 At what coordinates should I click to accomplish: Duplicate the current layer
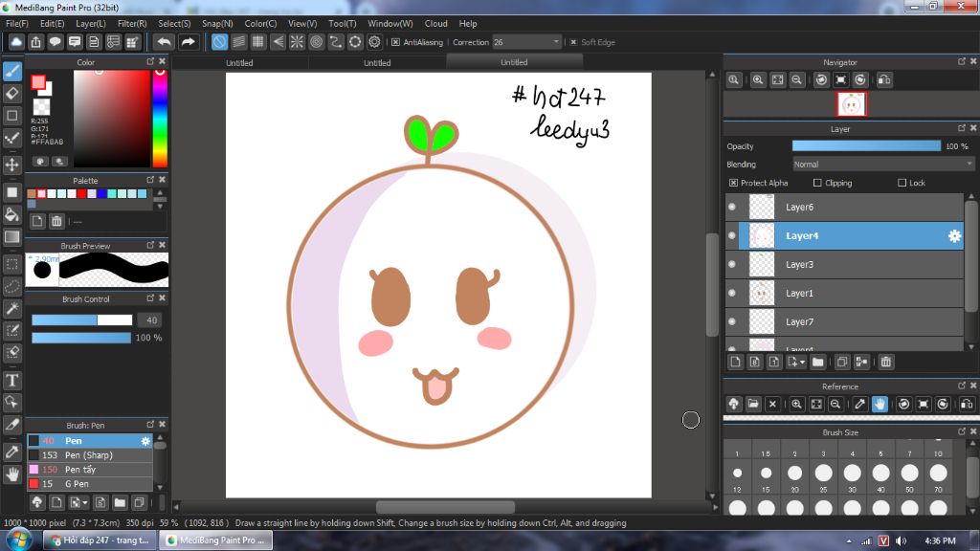(x=842, y=362)
